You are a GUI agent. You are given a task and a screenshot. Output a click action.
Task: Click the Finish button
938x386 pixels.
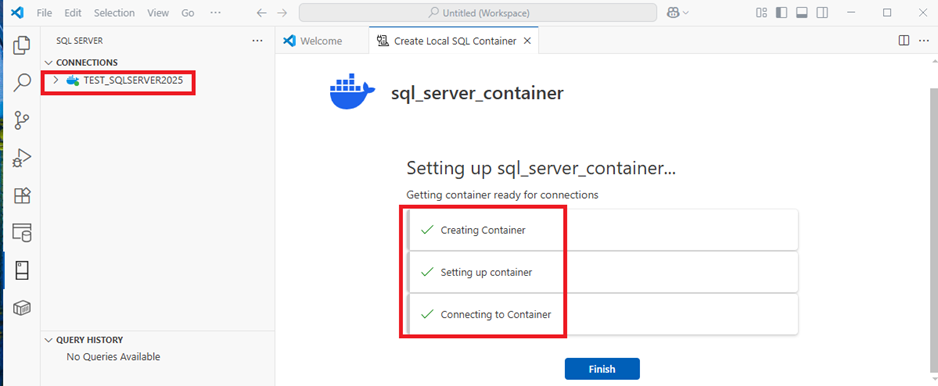tap(602, 369)
